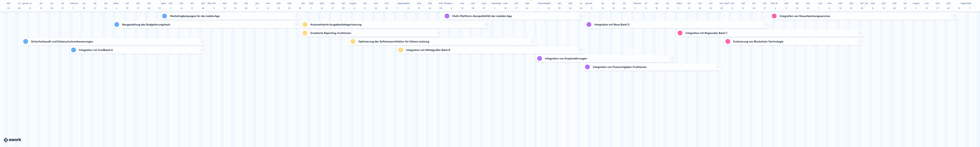Open project 'Automatisierte Ausgabenkategorisierung'

336,24
